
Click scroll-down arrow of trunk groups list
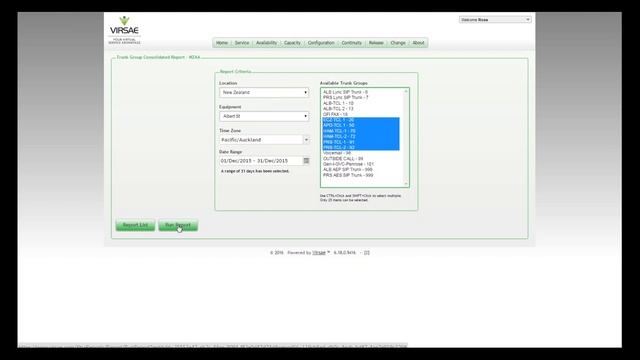pos(406,184)
